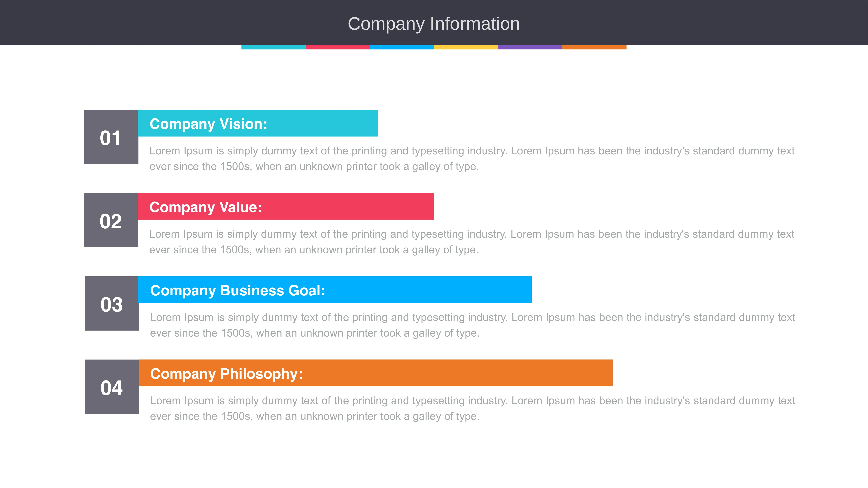Select the 03 number block
Screen dimensions: 868x488
[x=111, y=303]
